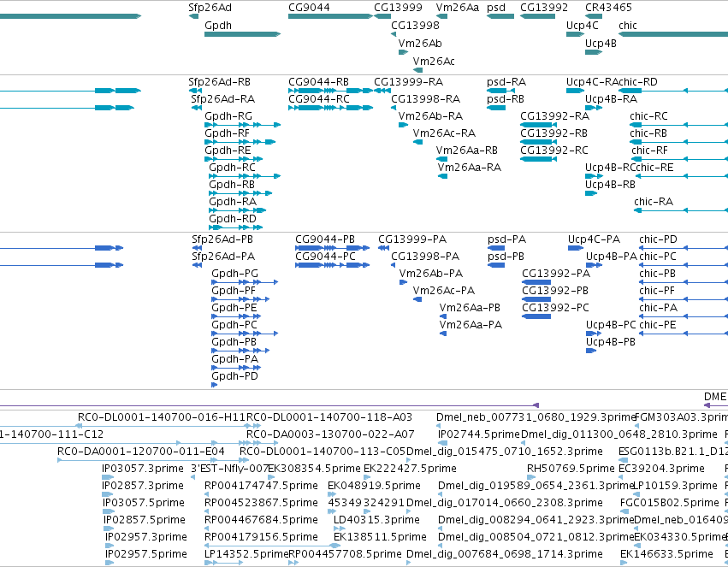This screenshot has width=728, height=567.
Task: Select the CG9044 gene bar
Action: coord(330,16)
